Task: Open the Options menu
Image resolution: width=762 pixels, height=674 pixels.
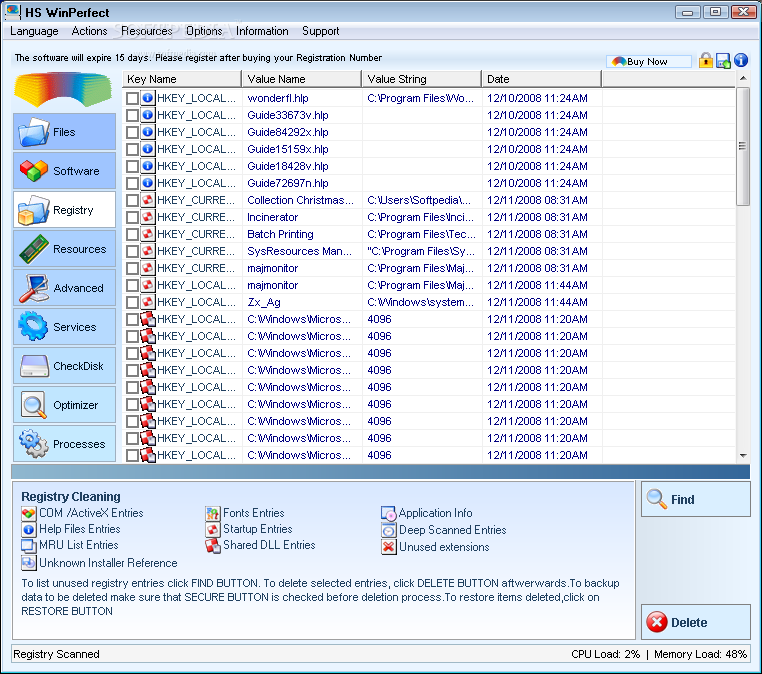Action: point(204,31)
